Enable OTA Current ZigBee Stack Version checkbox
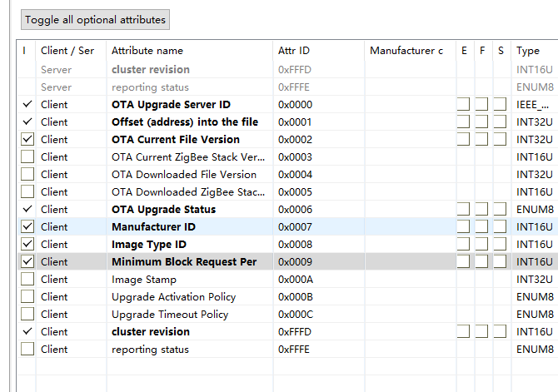 point(27,157)
